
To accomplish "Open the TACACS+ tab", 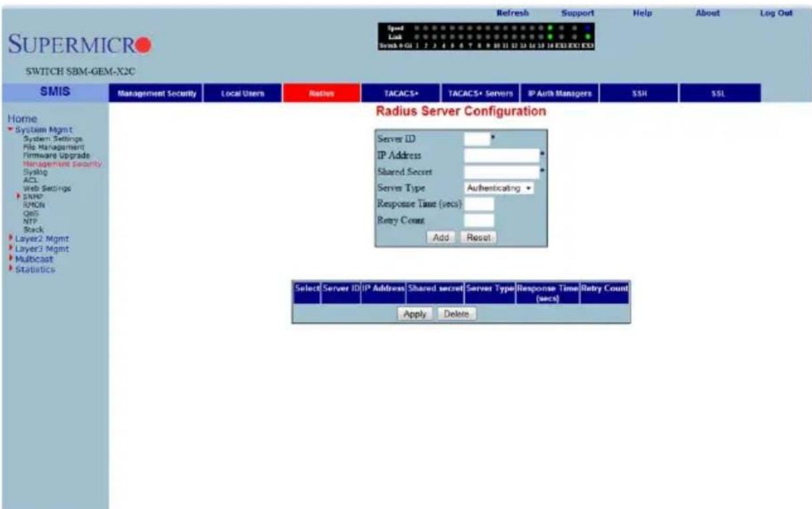I will pyautogui.click(x=401, y=94).
